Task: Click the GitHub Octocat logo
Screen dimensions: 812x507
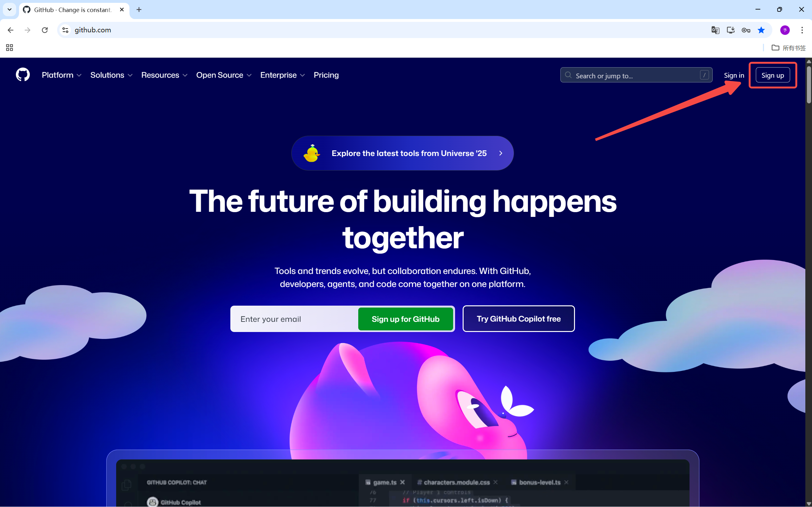Action: (x=23, y=75)
